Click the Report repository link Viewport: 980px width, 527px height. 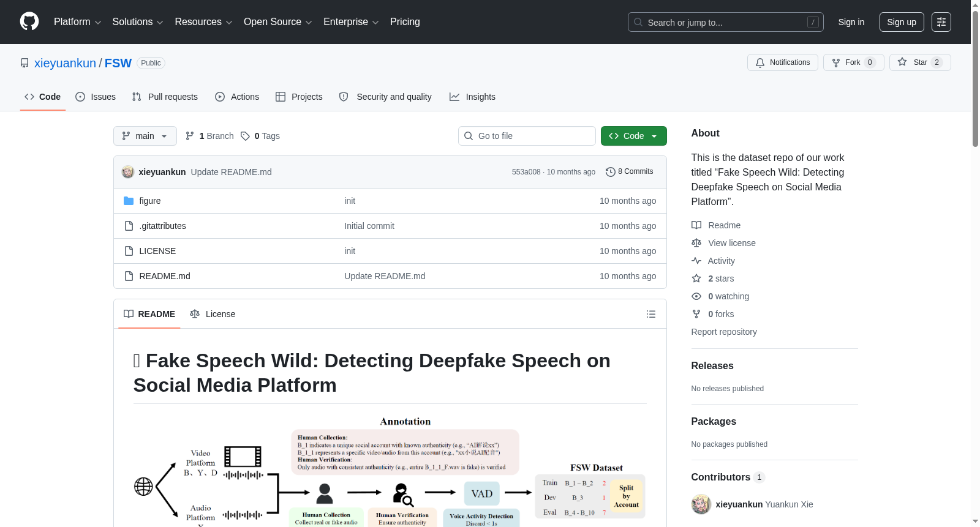point(724,332)
